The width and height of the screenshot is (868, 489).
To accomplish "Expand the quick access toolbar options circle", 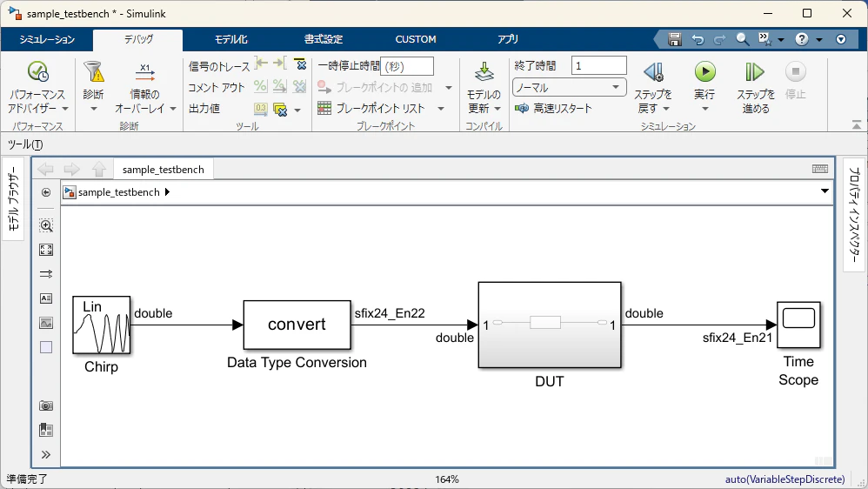I will tap(841, 39).
